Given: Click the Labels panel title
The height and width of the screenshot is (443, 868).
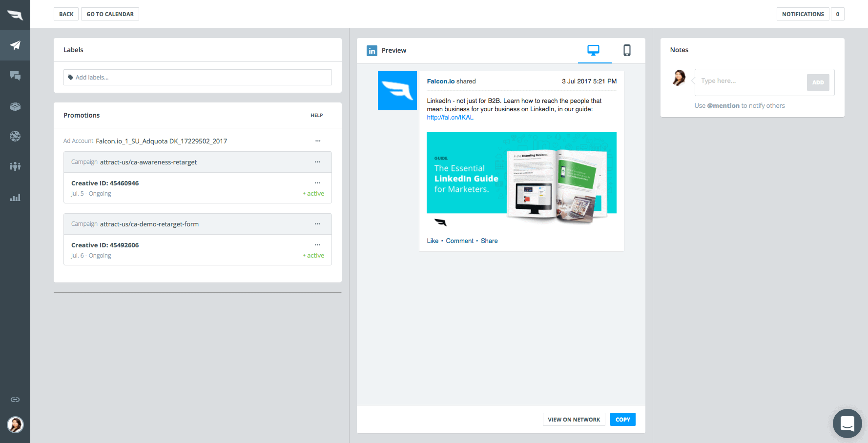Looking at the screenshot, I should (x=73, y=50).
